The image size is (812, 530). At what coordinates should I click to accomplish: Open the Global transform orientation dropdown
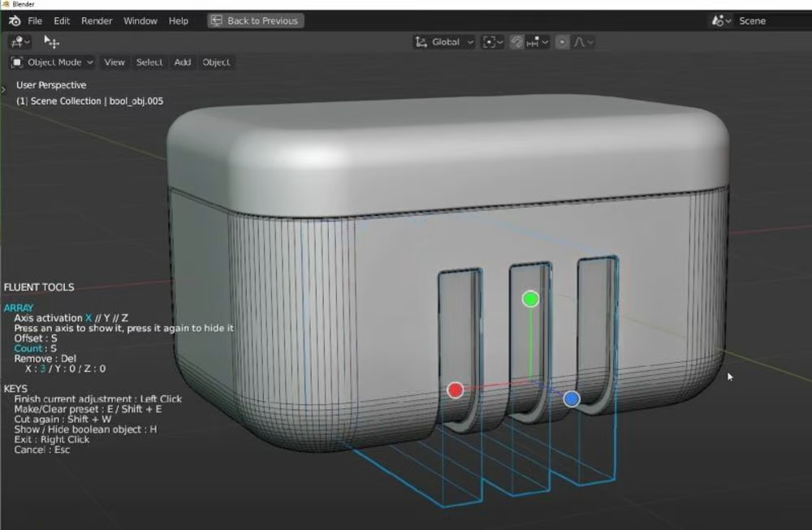click(444, 42)
